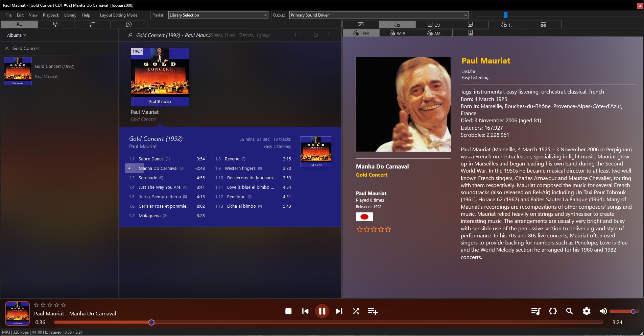Image resolution: width=644 pixels, height=336 pixels.
Task: Click the small album art in track panel
Action: pyautogui.click(x=316, y=152)
